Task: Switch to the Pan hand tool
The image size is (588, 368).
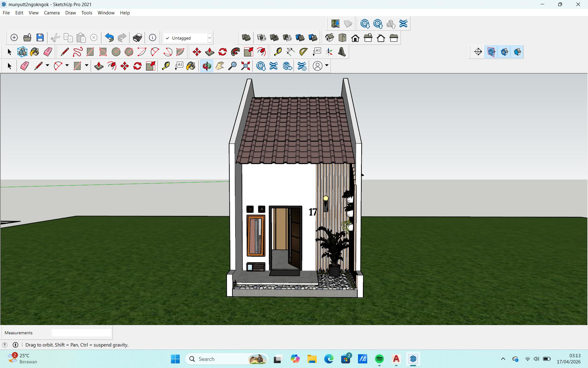Action: (220, 66)
